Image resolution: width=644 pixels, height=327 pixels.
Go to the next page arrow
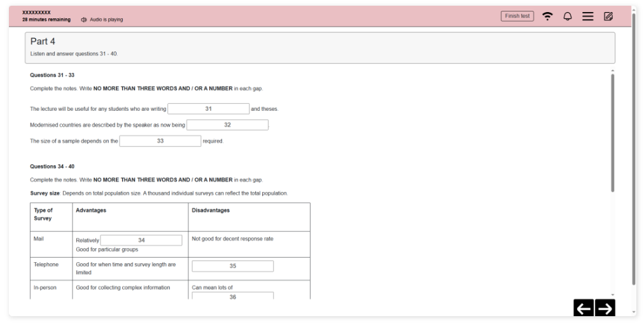[x=605, y=308]
